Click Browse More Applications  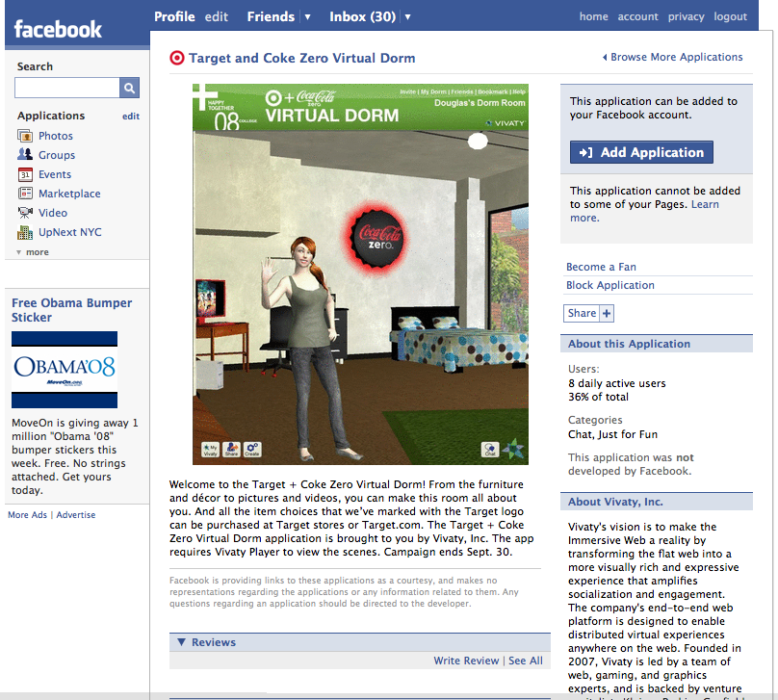[672, 57]
